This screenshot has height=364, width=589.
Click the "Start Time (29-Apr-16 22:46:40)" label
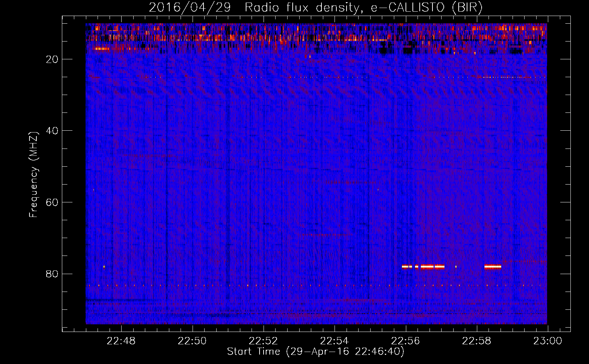[x=316, y=352]
